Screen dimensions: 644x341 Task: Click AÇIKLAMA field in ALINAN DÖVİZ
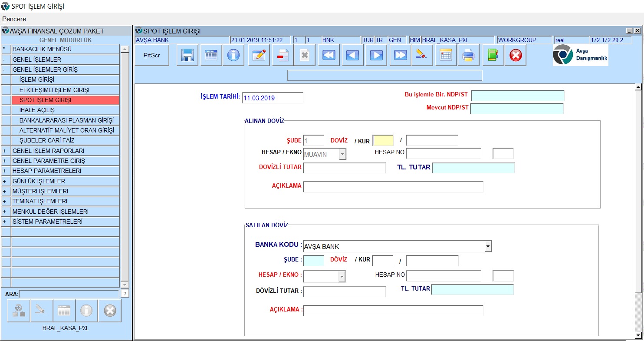pyautogui.click(x=393, y=187)
